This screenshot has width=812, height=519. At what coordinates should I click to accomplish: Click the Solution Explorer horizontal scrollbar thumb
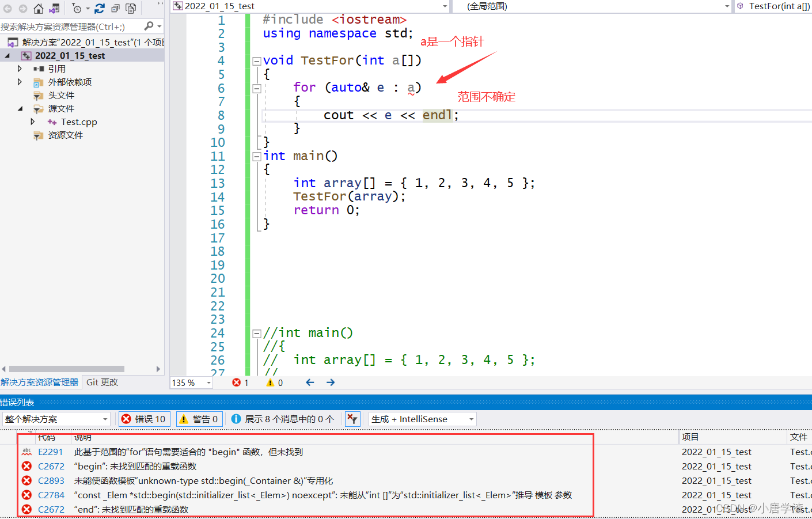[x=67, y=369]
